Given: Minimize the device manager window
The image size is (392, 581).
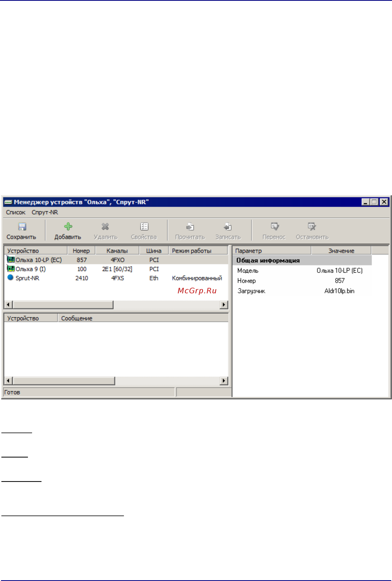Looking at the screenshot, I should pos(365,202).
